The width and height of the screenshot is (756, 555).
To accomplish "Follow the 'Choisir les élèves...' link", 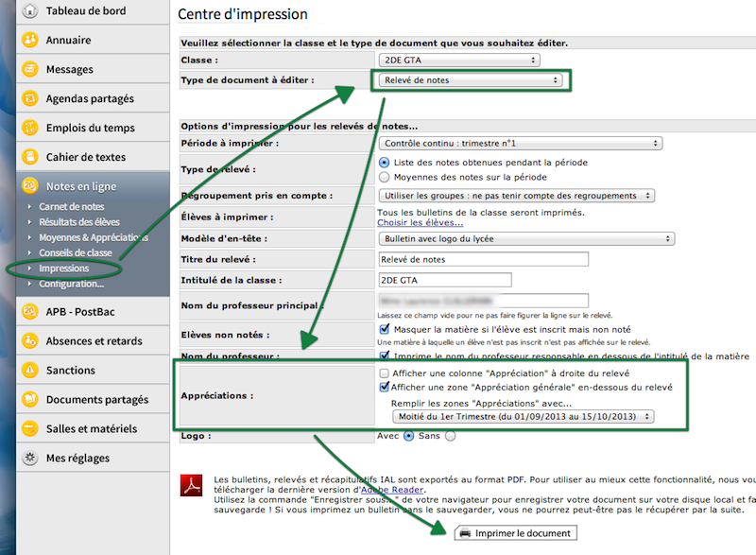I will point(421,223).
